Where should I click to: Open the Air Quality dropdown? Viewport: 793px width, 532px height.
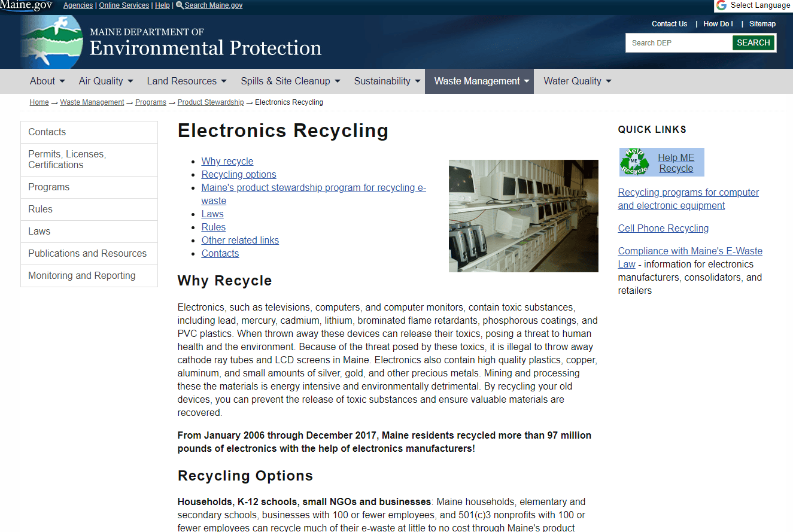105,81
